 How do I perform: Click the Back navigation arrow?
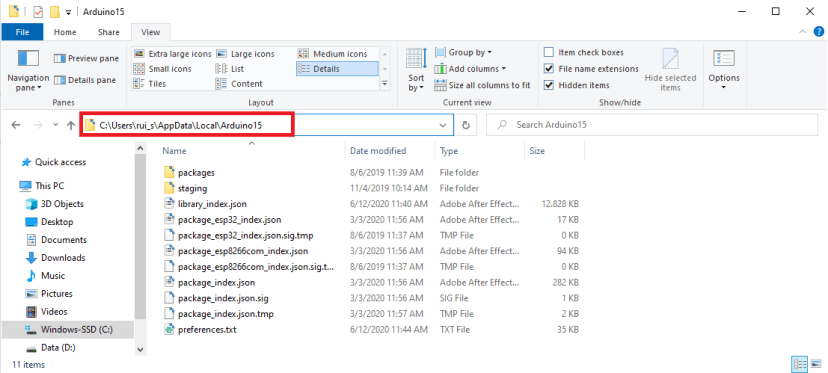[16, 125]
